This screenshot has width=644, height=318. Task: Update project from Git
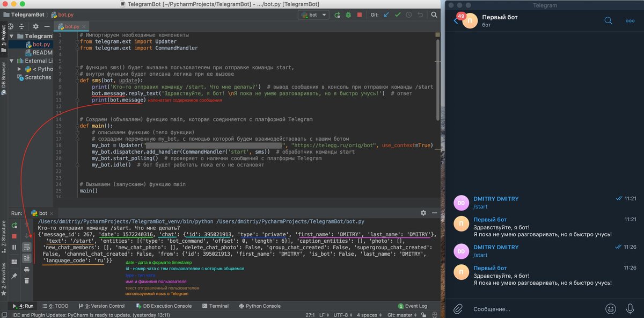pyautogui.click(x=386, y=15)
